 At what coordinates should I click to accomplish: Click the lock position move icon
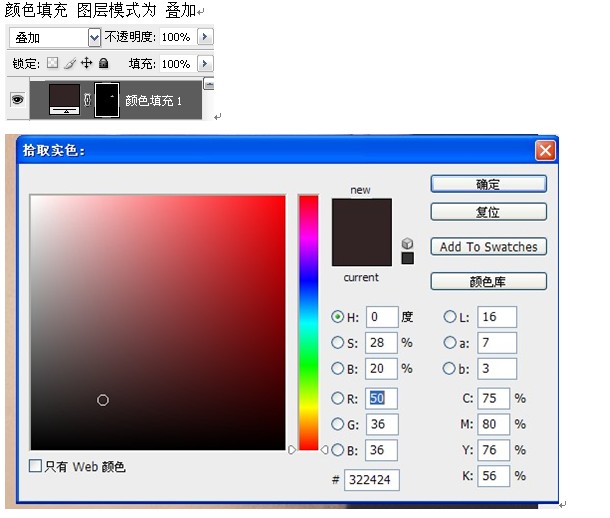coord(86,63)
